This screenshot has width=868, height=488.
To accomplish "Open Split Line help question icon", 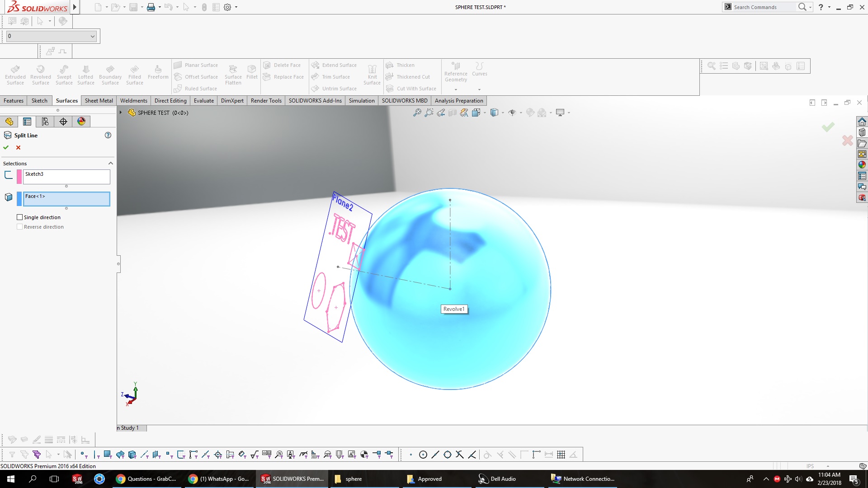I will (x=108, y=135).
